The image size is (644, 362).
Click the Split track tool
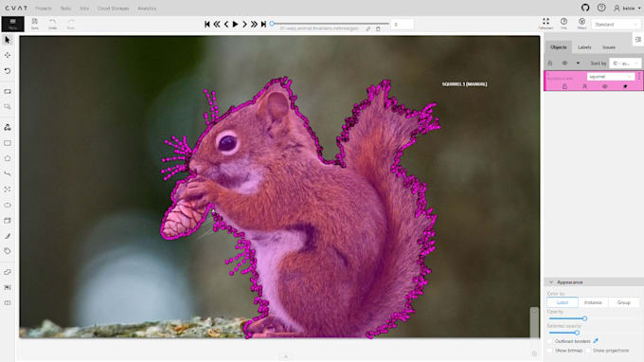tap(8, 303)
